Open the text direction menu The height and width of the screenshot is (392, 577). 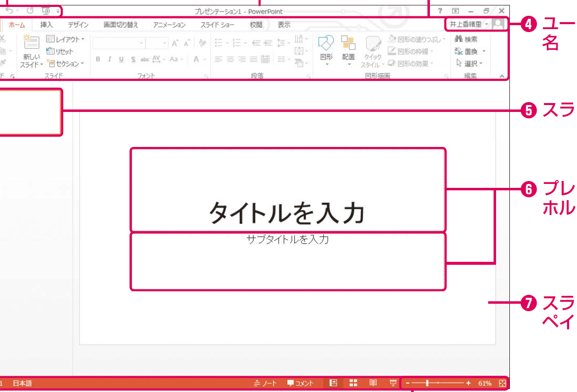point(301,38)
